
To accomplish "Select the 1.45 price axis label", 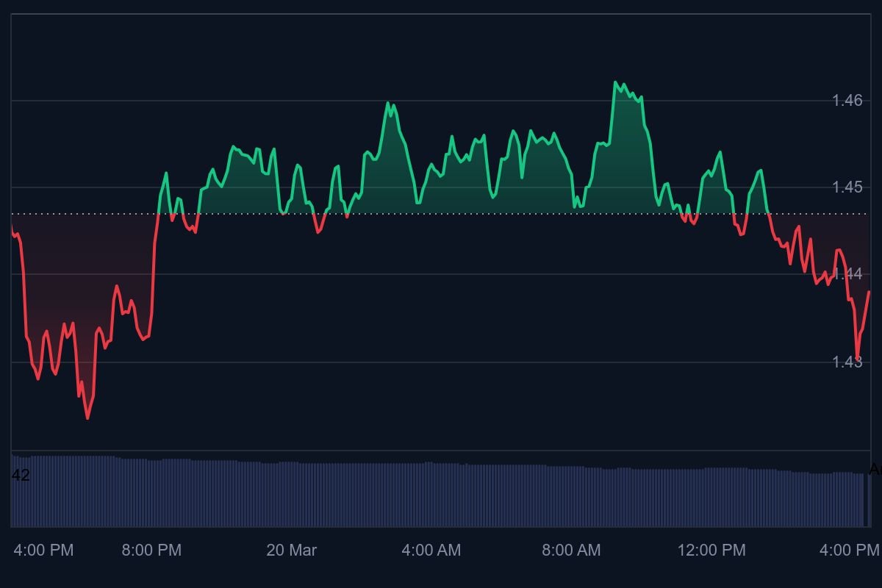I will (x=847, y=187).
